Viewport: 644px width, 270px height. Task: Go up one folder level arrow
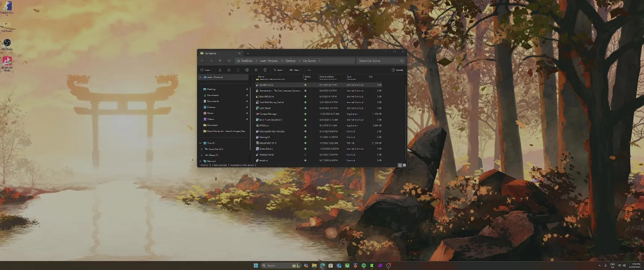[220, 61]
